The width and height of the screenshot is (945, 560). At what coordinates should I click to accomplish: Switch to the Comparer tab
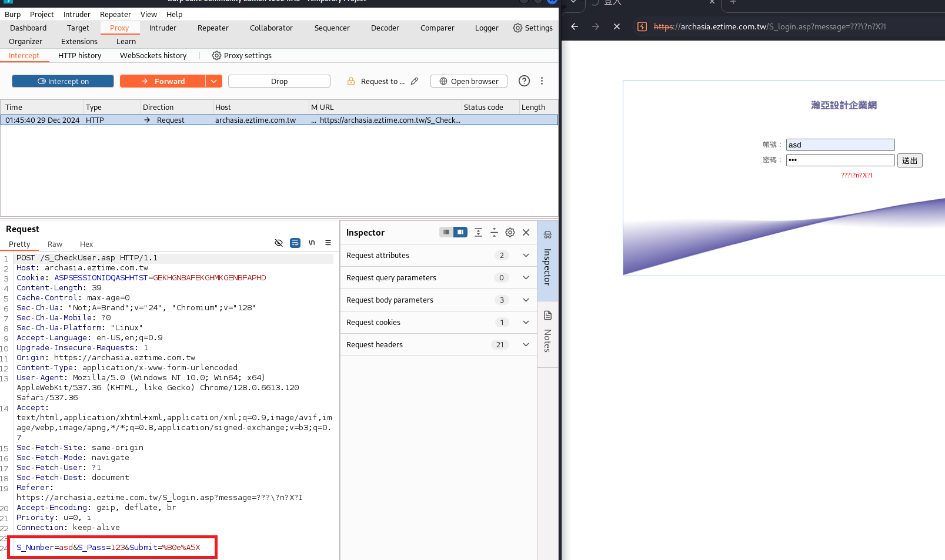(x=438, y=28)
